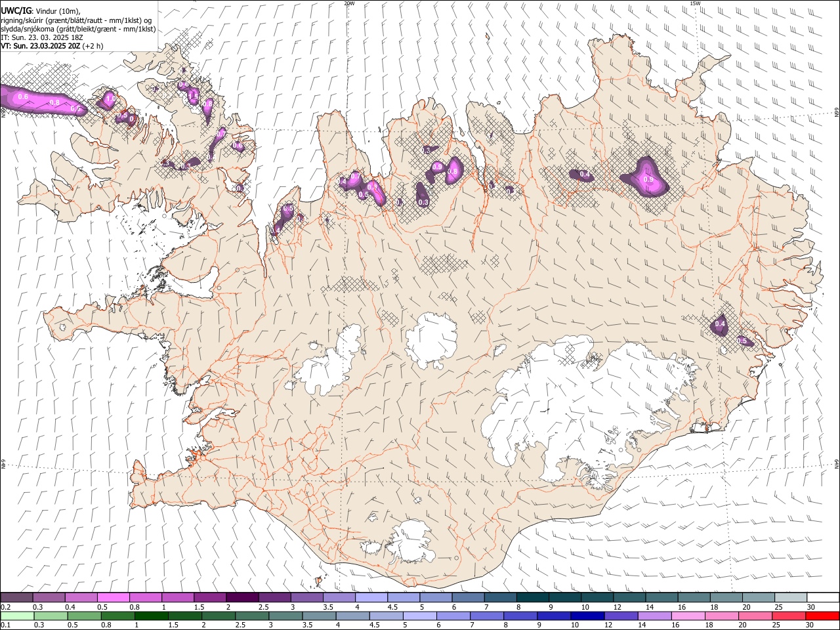Click the '20W' longitude label at top
This screenshot has width=840, height=630.
point(349,3)
